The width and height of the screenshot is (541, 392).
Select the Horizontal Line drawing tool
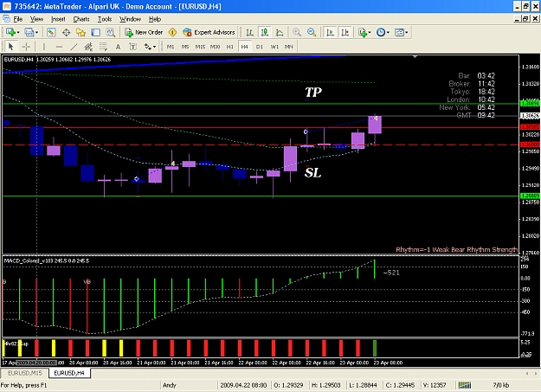tap(59, 47)
